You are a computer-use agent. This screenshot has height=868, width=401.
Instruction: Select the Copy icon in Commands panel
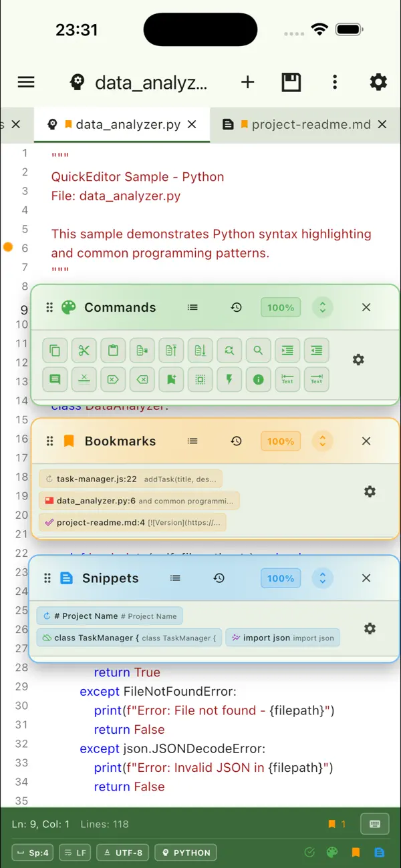pos(55,350)
